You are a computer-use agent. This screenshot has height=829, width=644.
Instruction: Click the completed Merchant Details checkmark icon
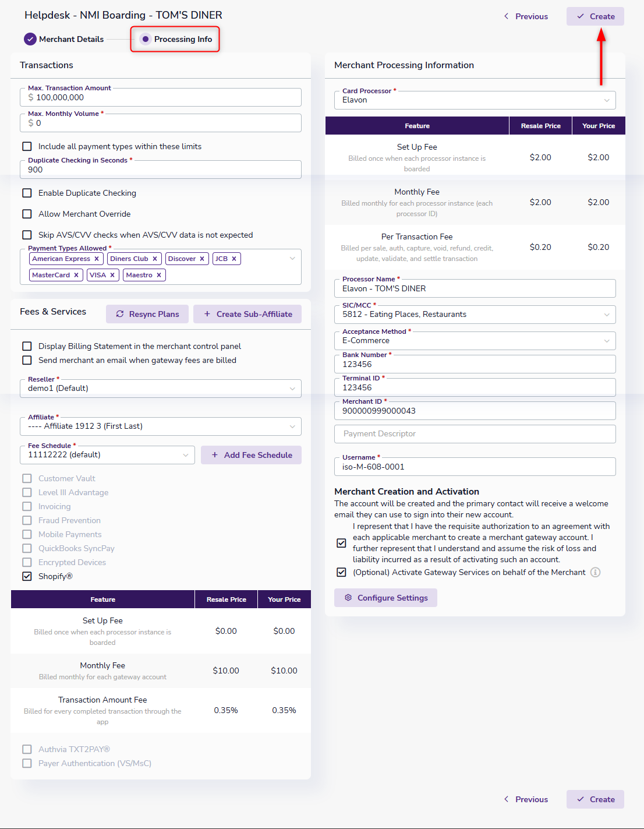[30, 39]
